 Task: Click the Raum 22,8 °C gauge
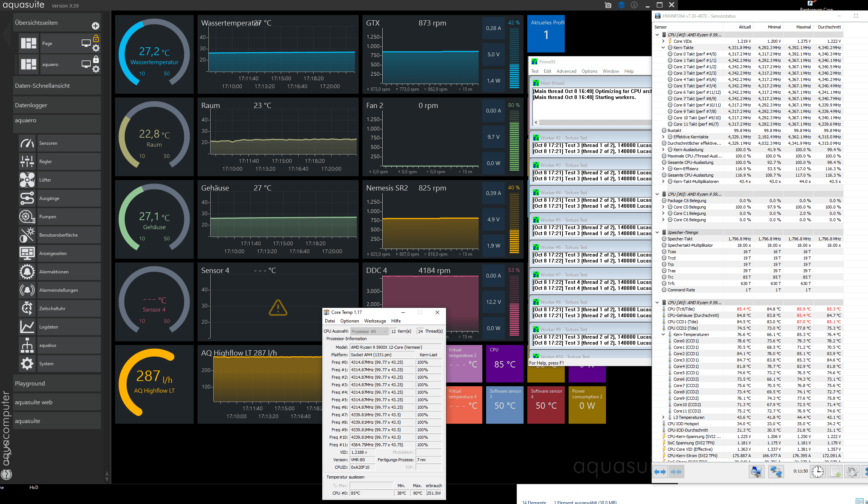point(154,137)
